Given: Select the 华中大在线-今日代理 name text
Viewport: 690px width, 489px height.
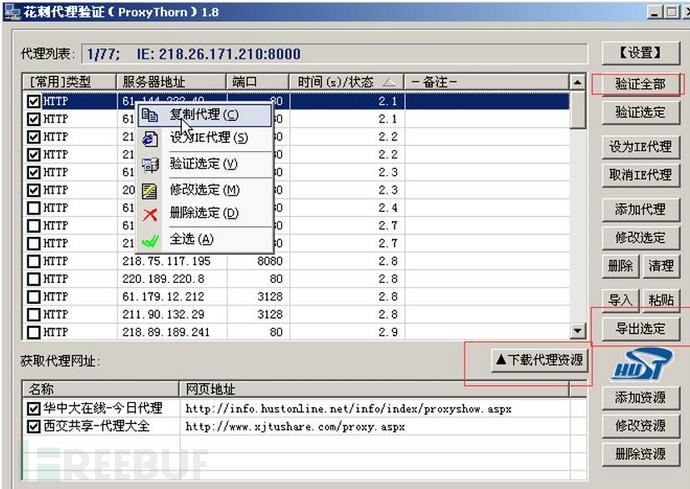Looking at the screenshot, I should click(x=103, y=408).
